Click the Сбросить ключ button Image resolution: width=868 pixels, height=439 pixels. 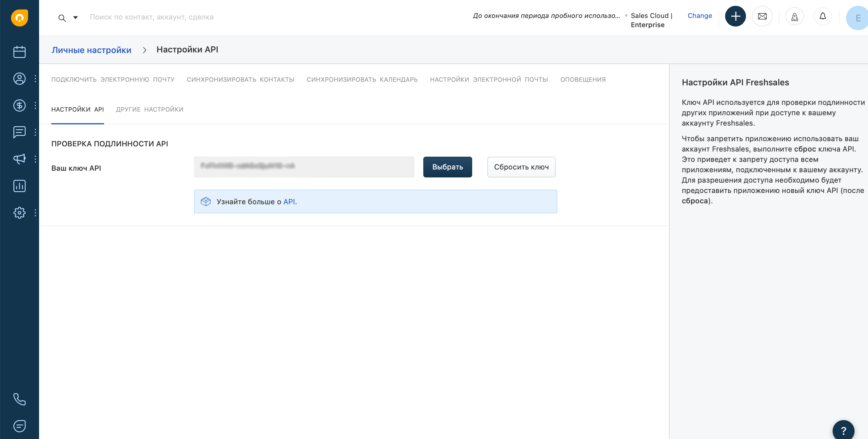[521, 167]
